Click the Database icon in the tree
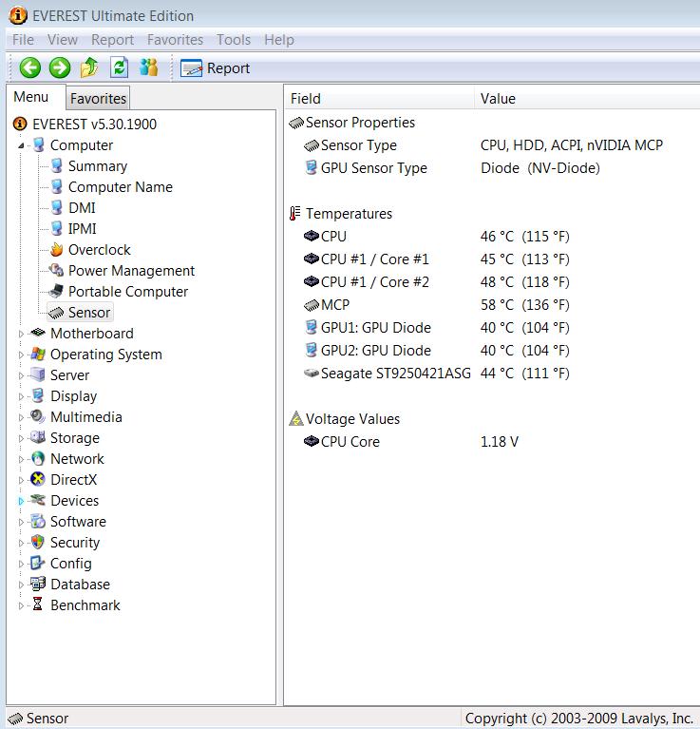The image size is (700, 729). (38, 584)
